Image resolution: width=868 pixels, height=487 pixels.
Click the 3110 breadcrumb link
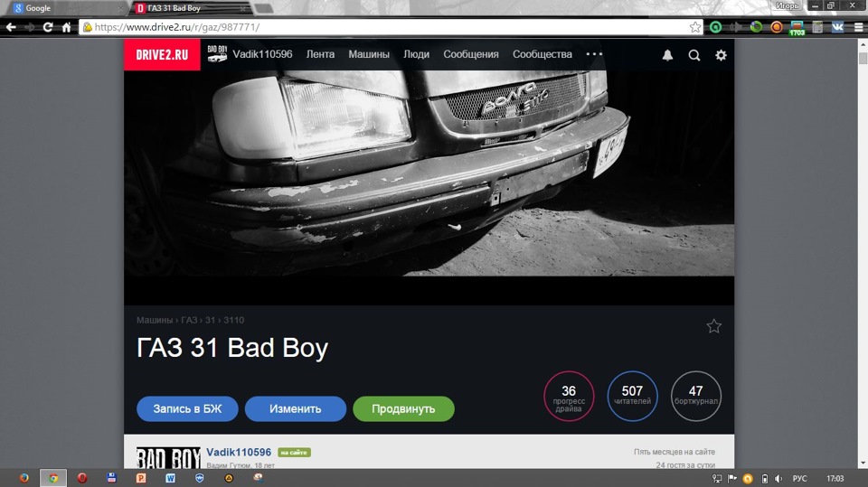(233, 320)
